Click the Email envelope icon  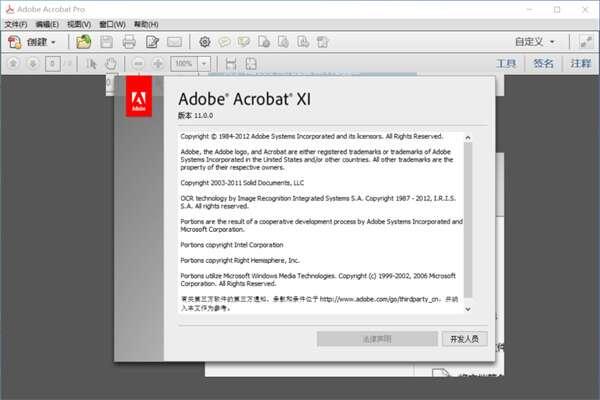174,42
